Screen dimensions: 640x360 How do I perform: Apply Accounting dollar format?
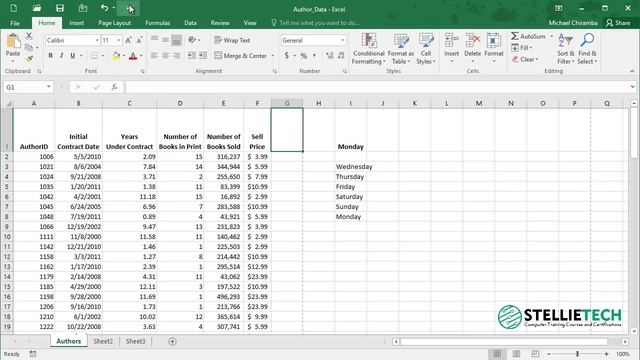pos(287,56)
